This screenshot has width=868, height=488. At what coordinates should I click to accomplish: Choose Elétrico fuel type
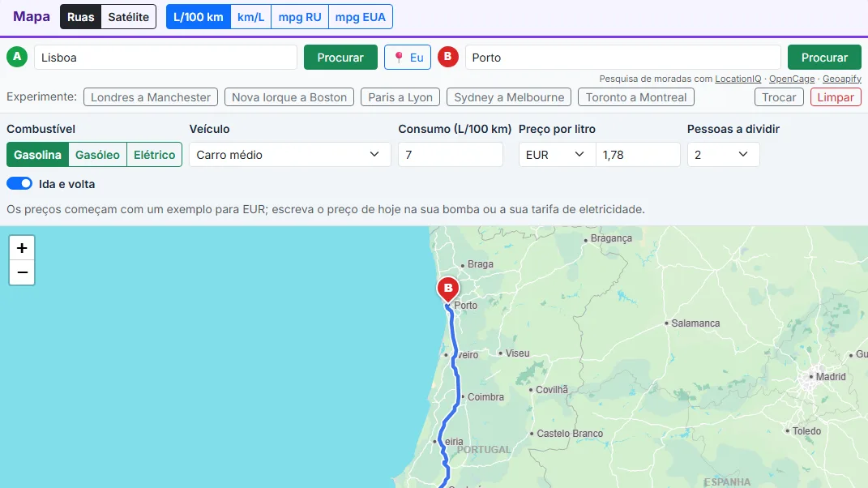point(155,155)
